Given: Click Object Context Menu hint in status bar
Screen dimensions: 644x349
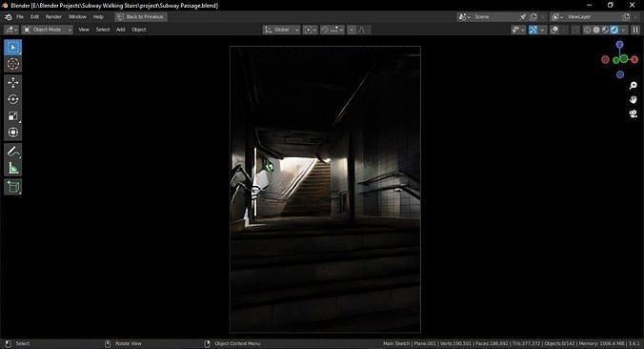Looking at the screenshot, I should 232,343.
